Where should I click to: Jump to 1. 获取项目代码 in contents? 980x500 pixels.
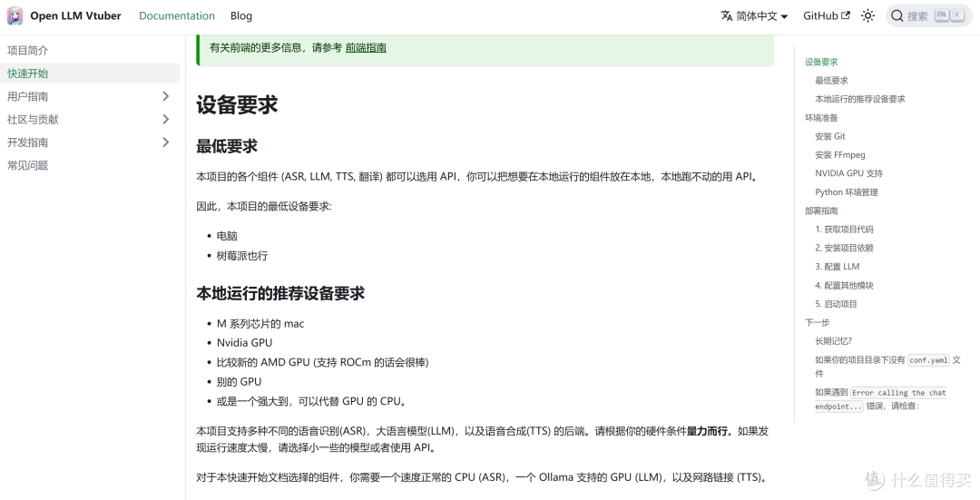coord(844,230)
